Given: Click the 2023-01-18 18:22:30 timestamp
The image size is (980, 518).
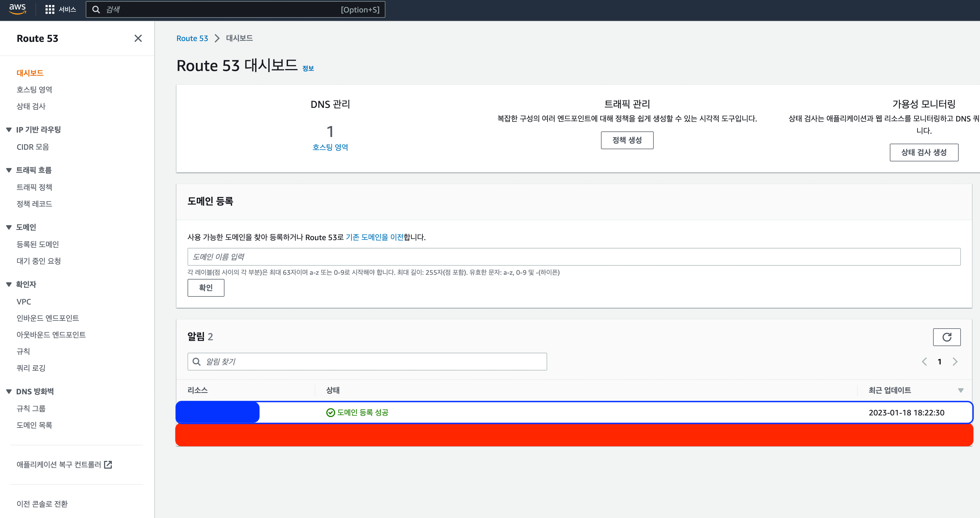Looking at the screenshot, I should (x=906, y=413).
